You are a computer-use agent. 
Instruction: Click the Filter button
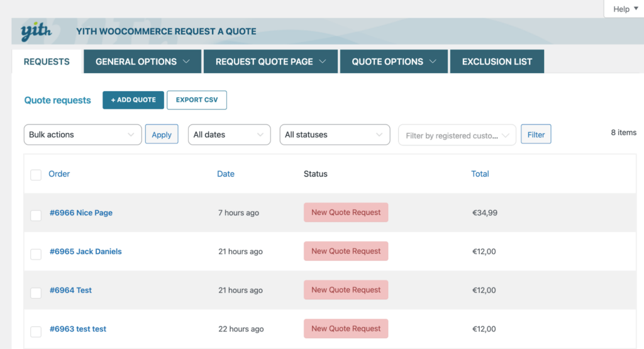tap(536, 135)
